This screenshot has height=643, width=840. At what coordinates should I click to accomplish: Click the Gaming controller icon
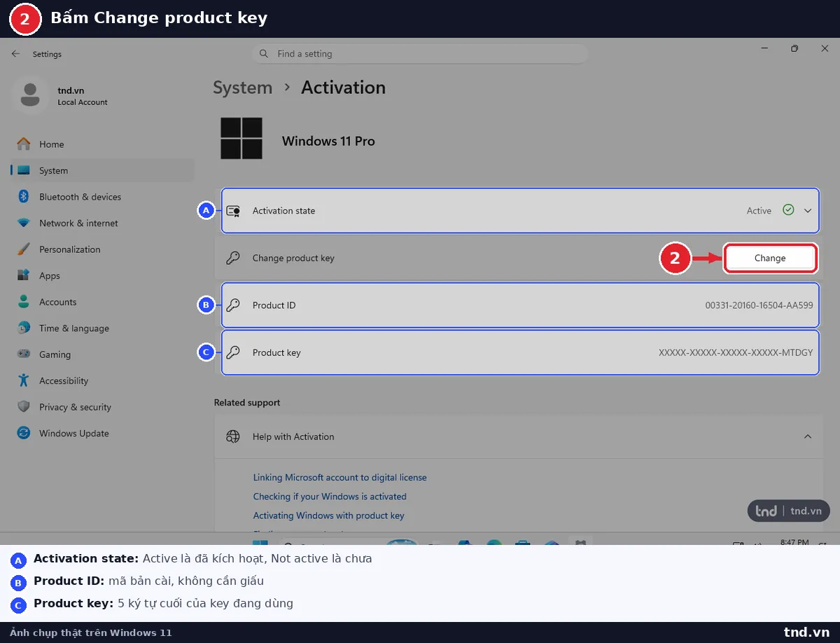(x=24, y=354)
